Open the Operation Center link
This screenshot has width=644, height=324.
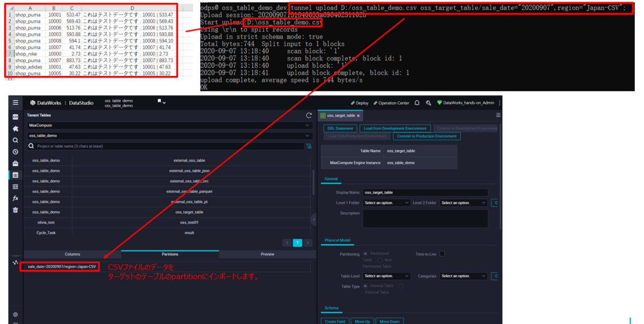pyautogui.click(x=391, y=103)
